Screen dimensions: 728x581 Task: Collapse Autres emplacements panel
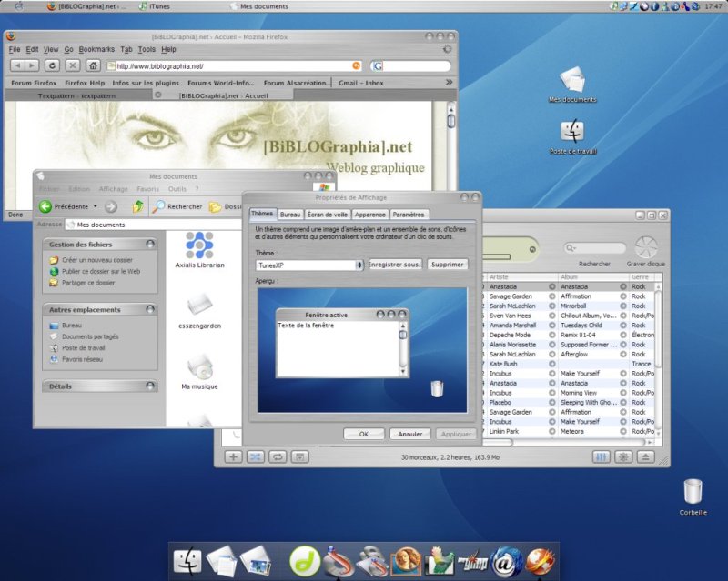pos(150,309)
